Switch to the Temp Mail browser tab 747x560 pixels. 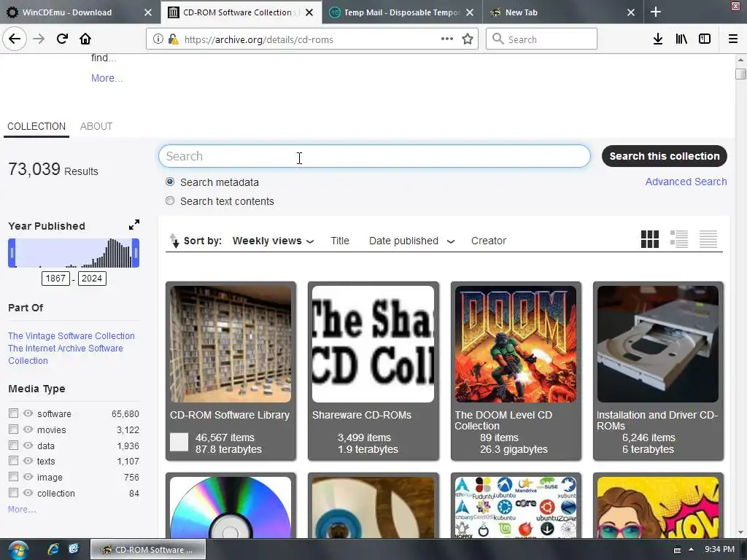point(402,12)
